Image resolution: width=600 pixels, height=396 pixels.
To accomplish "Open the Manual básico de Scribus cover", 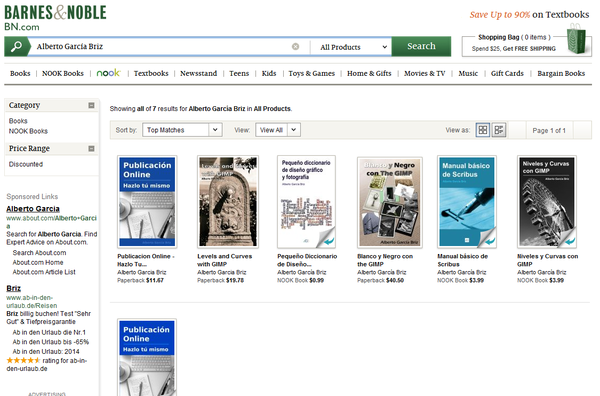I will pos(467,202).
